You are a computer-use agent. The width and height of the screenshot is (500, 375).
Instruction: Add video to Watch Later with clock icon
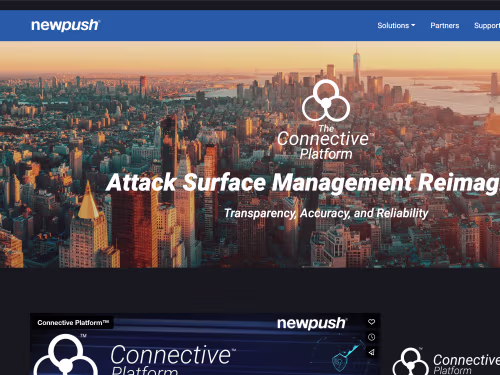(371, 337)
